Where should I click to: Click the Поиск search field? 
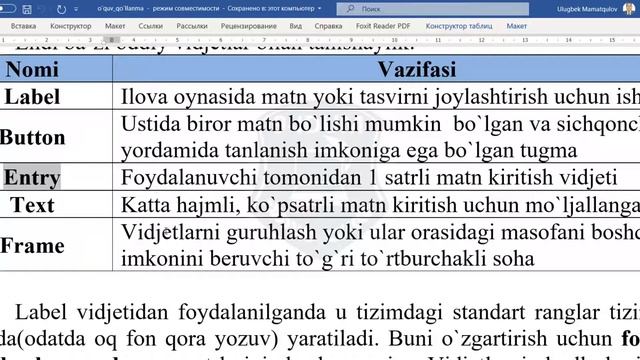pyautogui.click(x=433, y=9)
